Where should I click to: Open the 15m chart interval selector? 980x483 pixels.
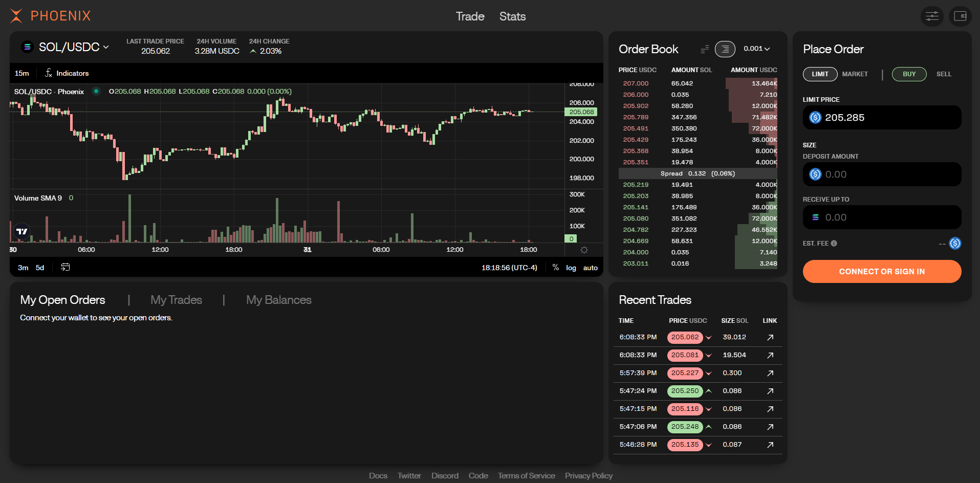[22, 73]
